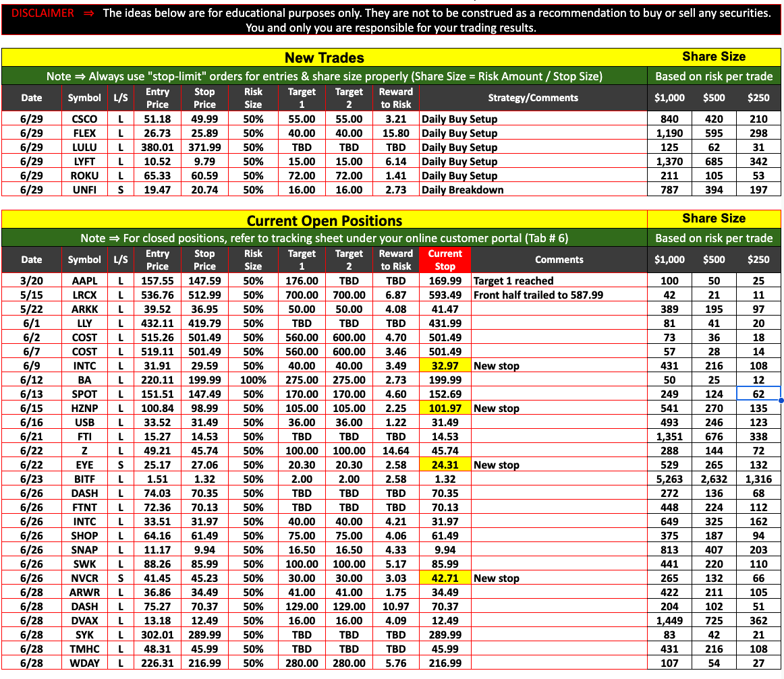Select BA's 100% risk size cell

tap(253, 380)
